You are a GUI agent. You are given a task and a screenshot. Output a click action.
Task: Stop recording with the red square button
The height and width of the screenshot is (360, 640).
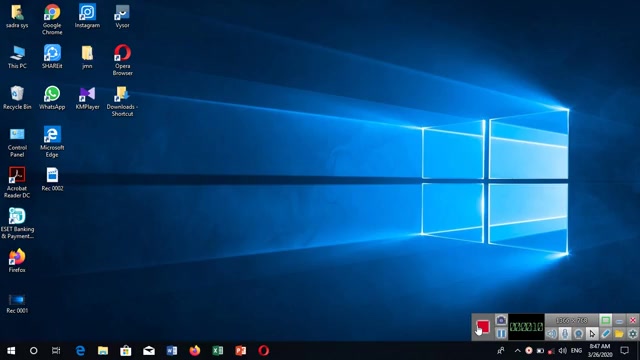click(483, 327)
